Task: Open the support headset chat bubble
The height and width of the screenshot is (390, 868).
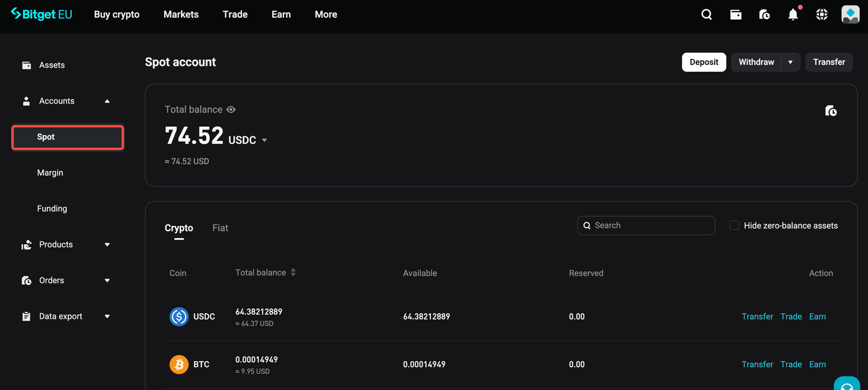Action: (x=846, y=385)
